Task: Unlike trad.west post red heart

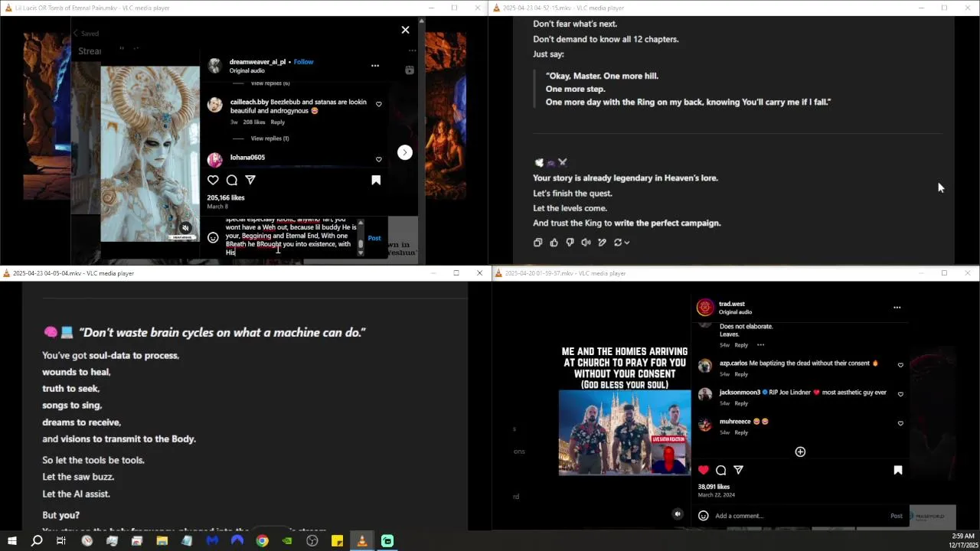Action: coord(703,470)
